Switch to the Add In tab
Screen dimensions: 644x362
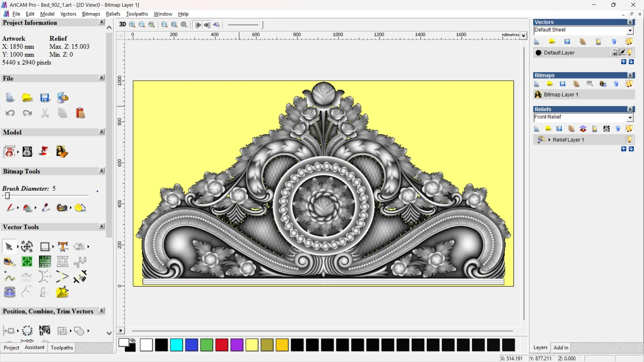coord(560,348)
